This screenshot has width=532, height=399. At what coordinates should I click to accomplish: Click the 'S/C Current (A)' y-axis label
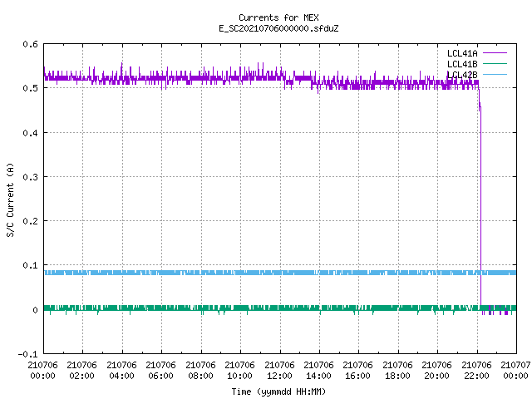coord(10,200)
